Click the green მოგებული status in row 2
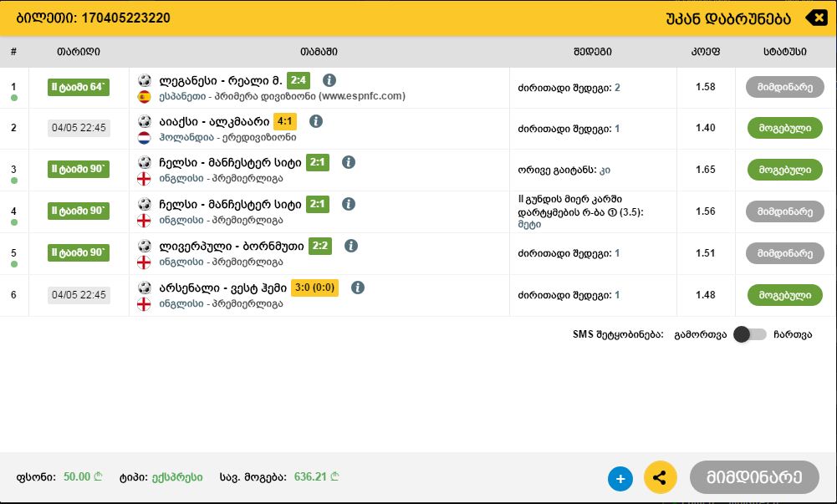Screen dimensions: 837x504 (784, 129)
